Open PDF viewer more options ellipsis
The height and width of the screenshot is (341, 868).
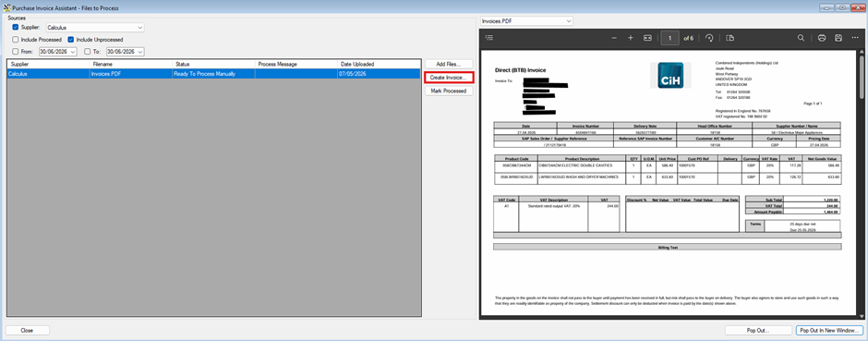855,38
